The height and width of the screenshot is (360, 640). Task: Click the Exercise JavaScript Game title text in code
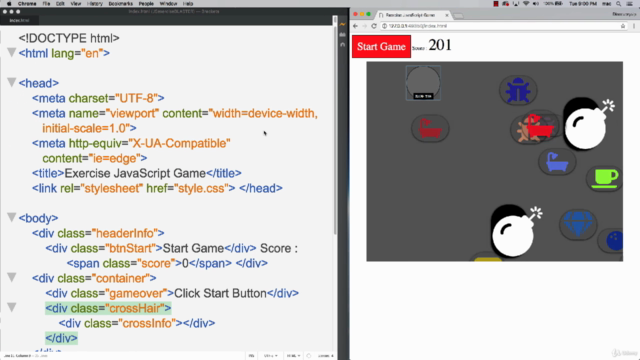click(x=135, y=173)
